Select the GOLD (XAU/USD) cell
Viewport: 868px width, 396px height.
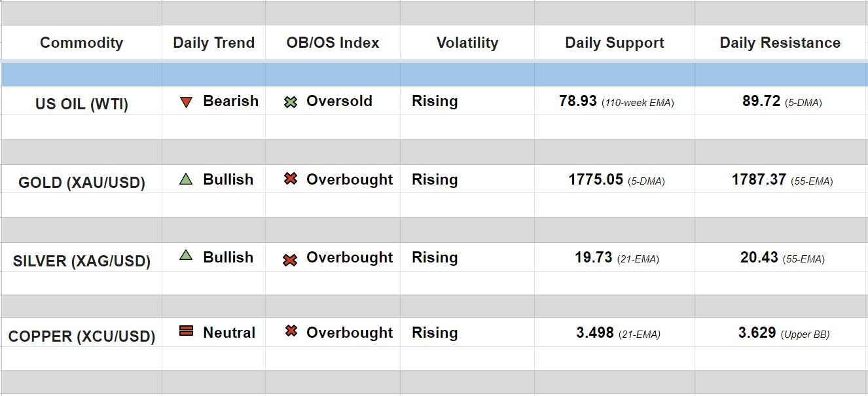81,182
